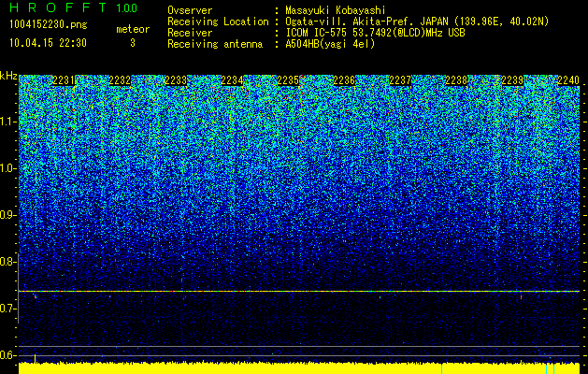Click the 2234 time marker
Viewport: 588px width, 374px height.
coord(232,80)
